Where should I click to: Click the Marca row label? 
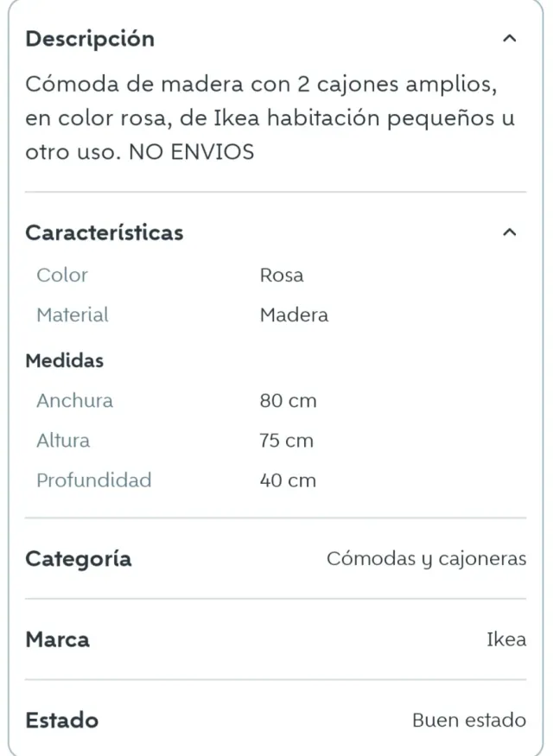pos(56,639)
